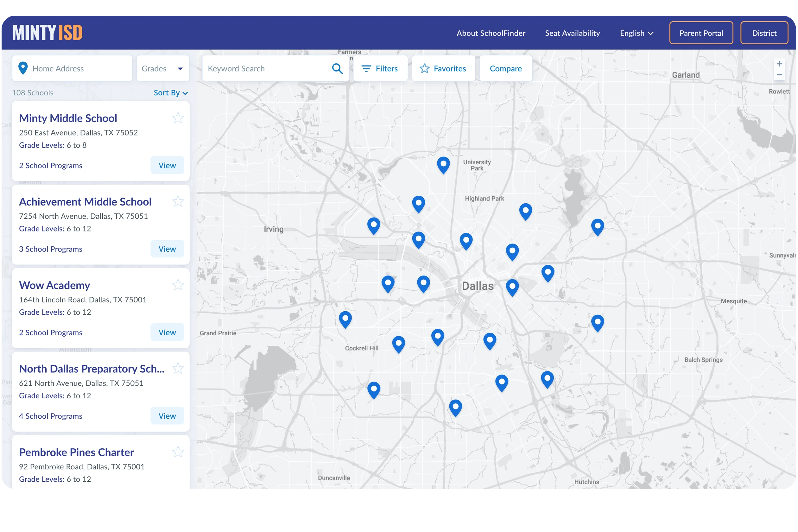The width and height of the screenshot is (798, 532).
Task: Click the keyword search magnifier icon
Action: coord(337,68)
